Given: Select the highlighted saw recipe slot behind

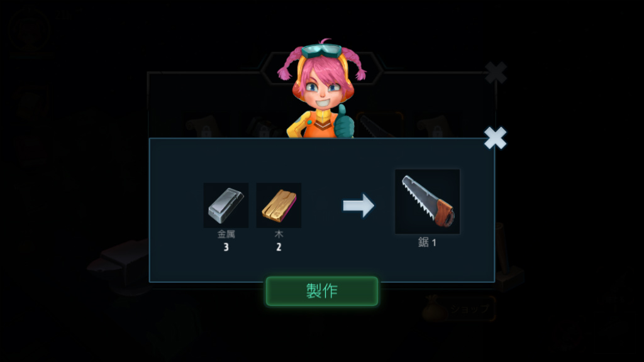Looking at the screenshot, I should pyautogui.click(x=380, y=125).
